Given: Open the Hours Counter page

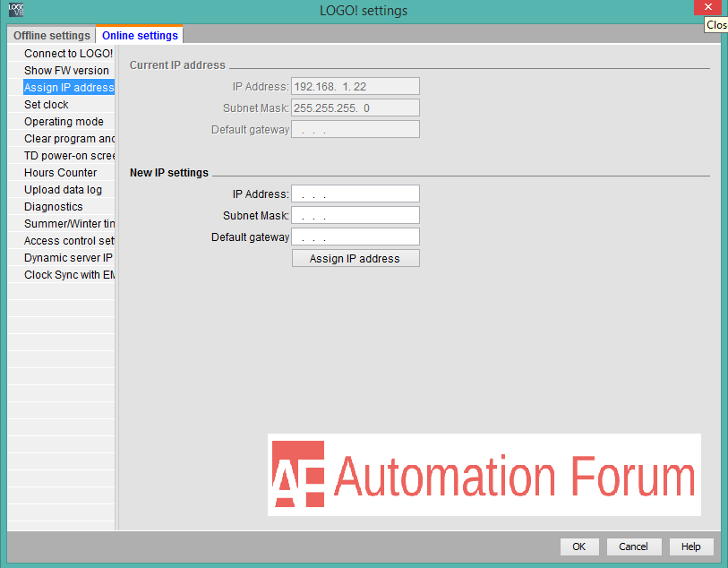Looking at the screenshot, I should click(60, 172).
